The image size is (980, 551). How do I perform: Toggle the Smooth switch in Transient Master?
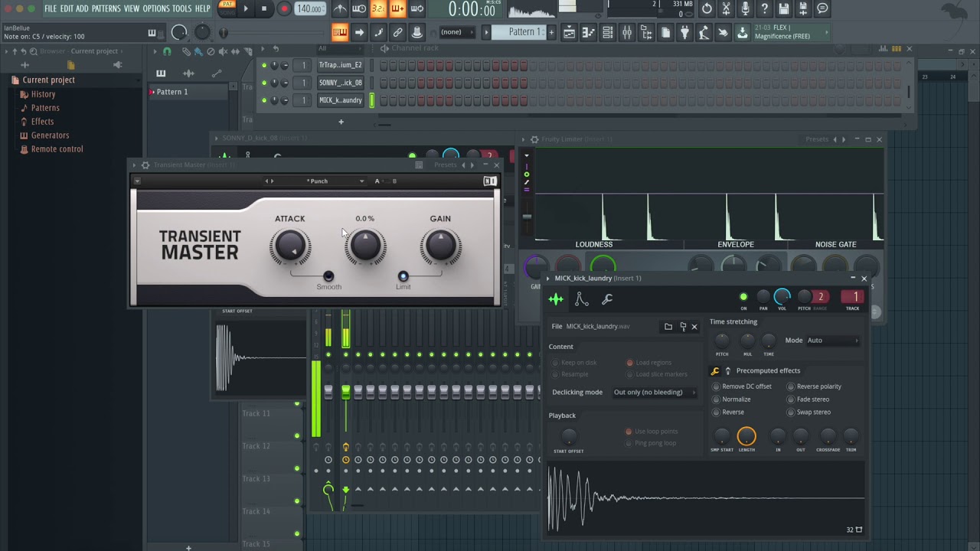click(x=328, y=276)
